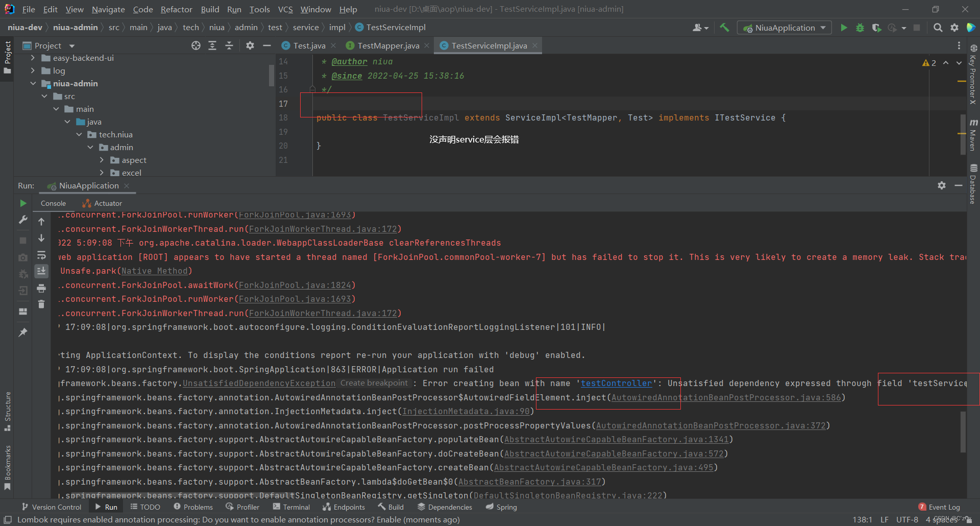
Task: Collapse all in Project panel
Action: [229, 46]
